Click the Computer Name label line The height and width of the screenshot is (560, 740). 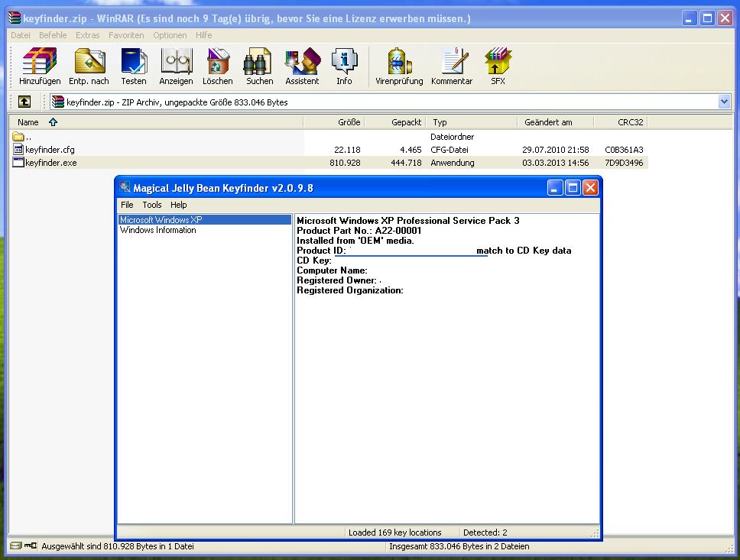click(x=332, y=270)
